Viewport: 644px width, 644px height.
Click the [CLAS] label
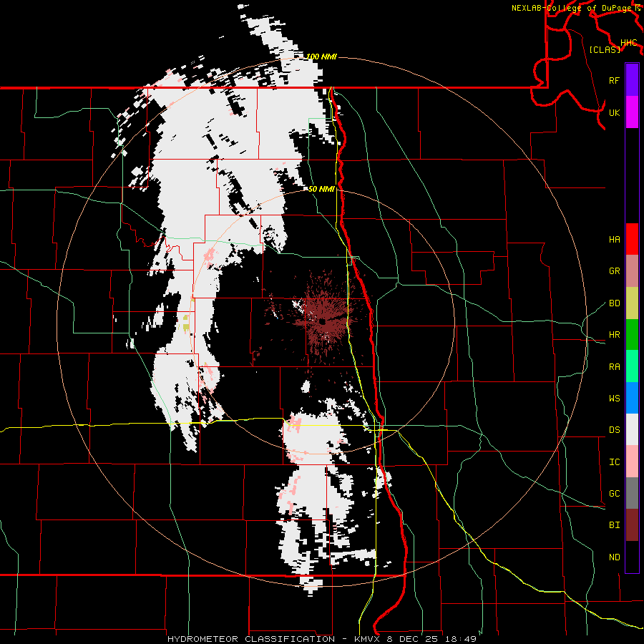pos(605,49)
